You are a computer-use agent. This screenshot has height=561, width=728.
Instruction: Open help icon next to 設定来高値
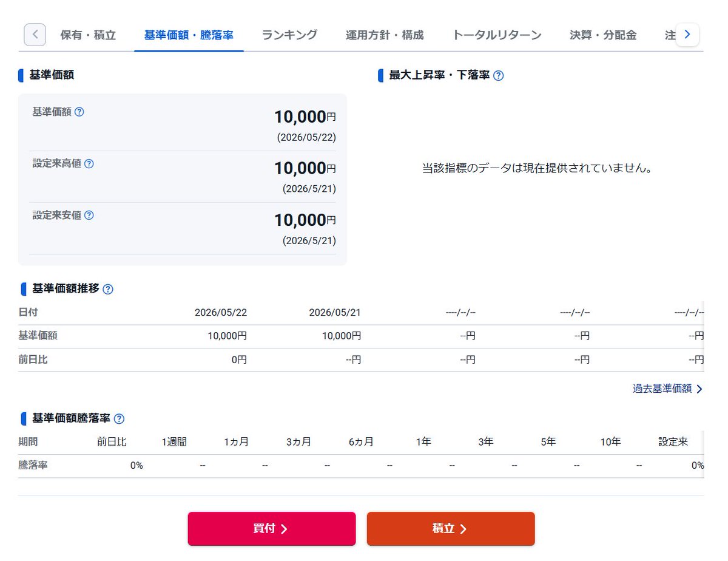pyautogui.click(x=89, y=163)
